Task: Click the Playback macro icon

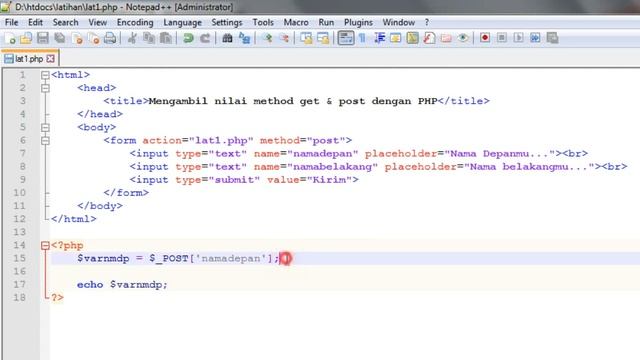Action: (518, 38)
